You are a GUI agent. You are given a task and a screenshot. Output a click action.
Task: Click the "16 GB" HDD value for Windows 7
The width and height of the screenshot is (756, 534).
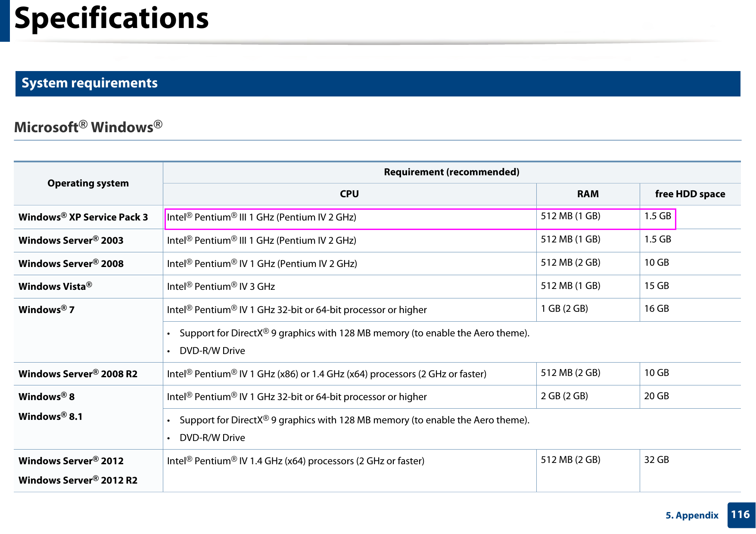pyautogui.click(x=656, y=308)
